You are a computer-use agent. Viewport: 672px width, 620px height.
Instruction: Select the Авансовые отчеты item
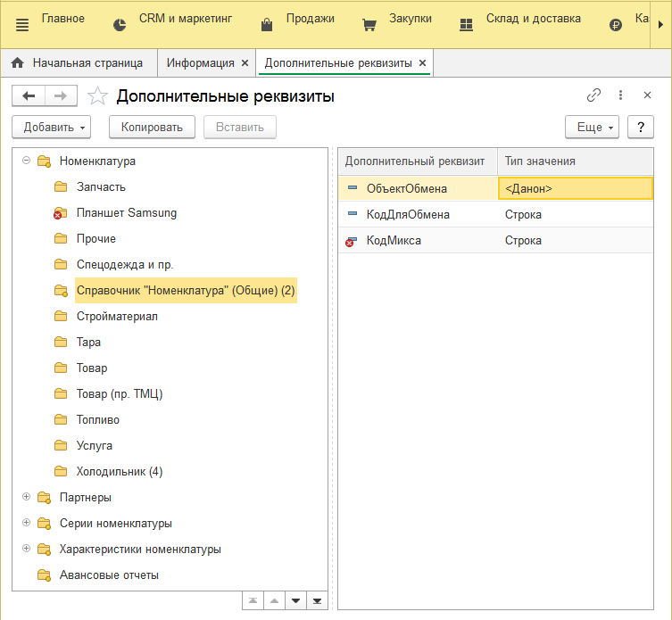coord(109,575)
